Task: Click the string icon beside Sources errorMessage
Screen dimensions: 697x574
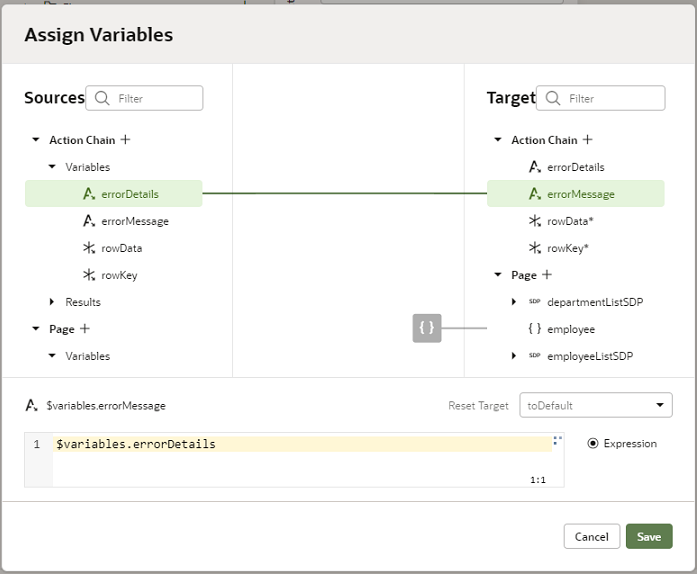Action: [x=89, y=221]
